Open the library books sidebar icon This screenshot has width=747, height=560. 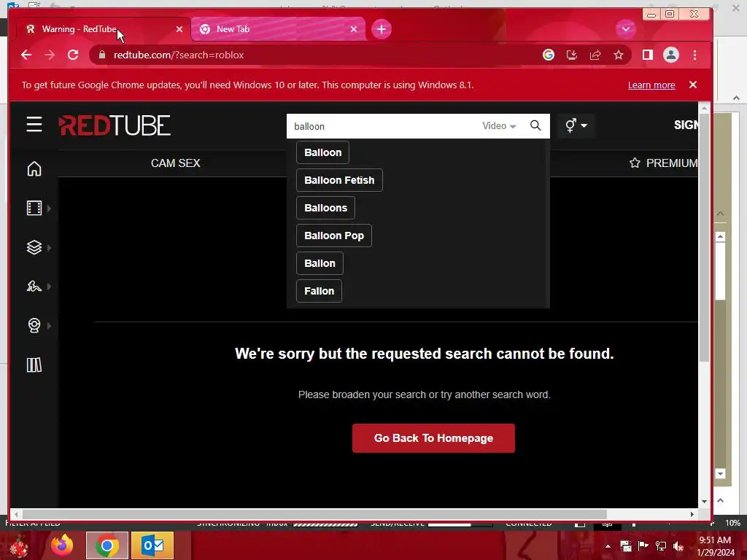click(x=34, y=365)
